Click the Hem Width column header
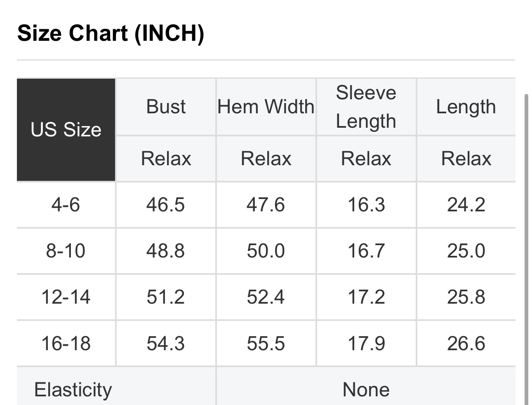 266,107
